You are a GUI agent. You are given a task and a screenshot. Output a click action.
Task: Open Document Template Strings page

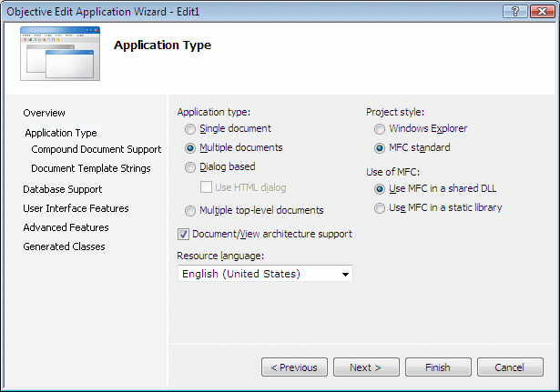(91, 168)
